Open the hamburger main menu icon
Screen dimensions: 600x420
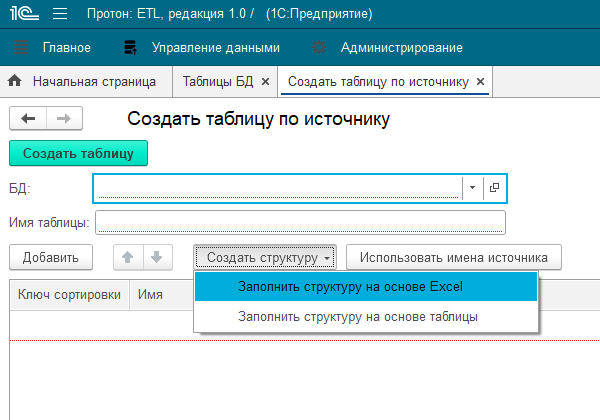[60, 14]
